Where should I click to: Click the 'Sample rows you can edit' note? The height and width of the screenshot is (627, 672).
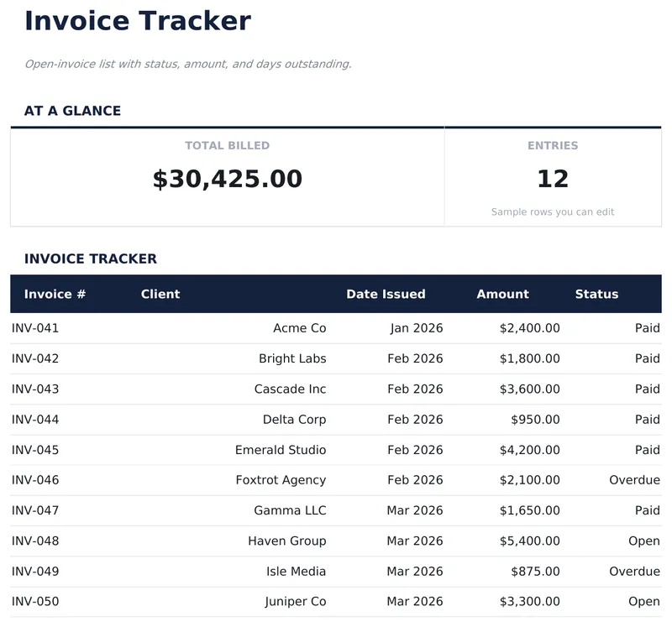coord(553,212)
